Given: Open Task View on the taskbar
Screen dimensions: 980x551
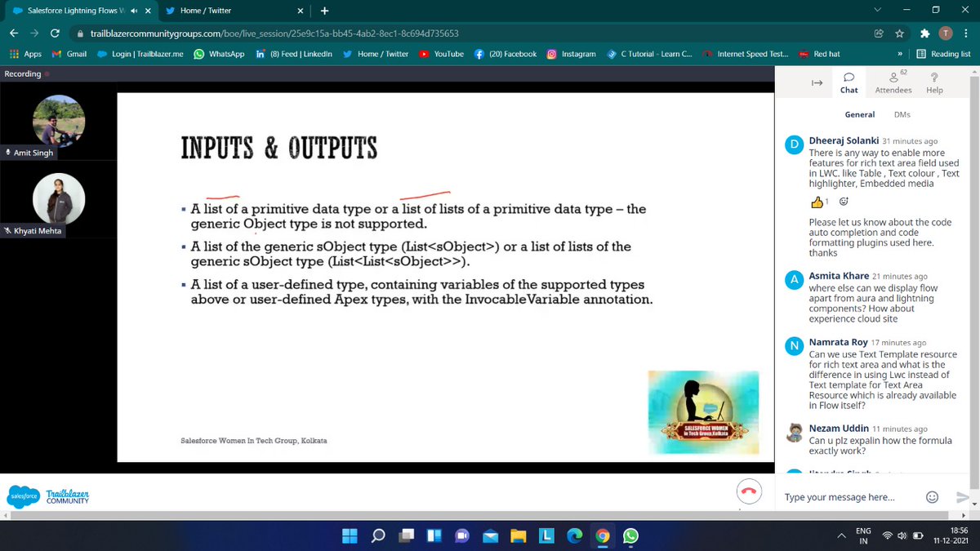Looking at the screenshot, I should (406, 535).
